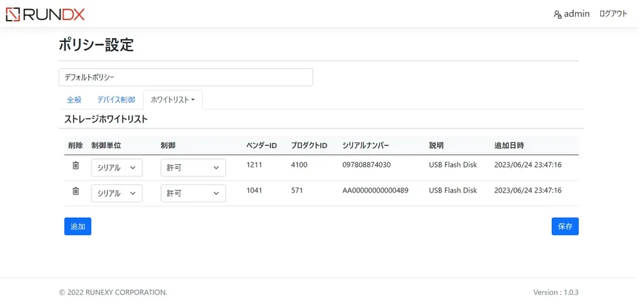Open the ホワイトリスト tab dropdown menu
Image resolution: width=644 pixels, height=306 pixels.
pyautogui.click(x=173, y=100)
